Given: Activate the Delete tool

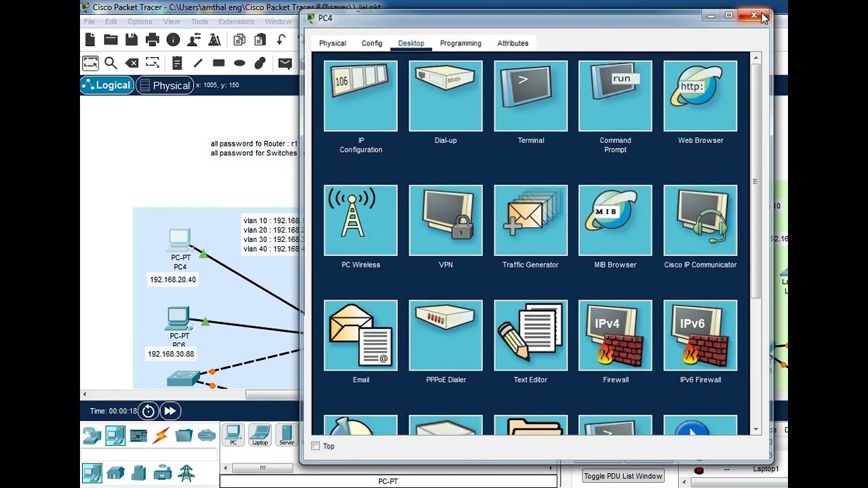Looking at the screenshot, I should pyautogui.click(x=132, y=63).
